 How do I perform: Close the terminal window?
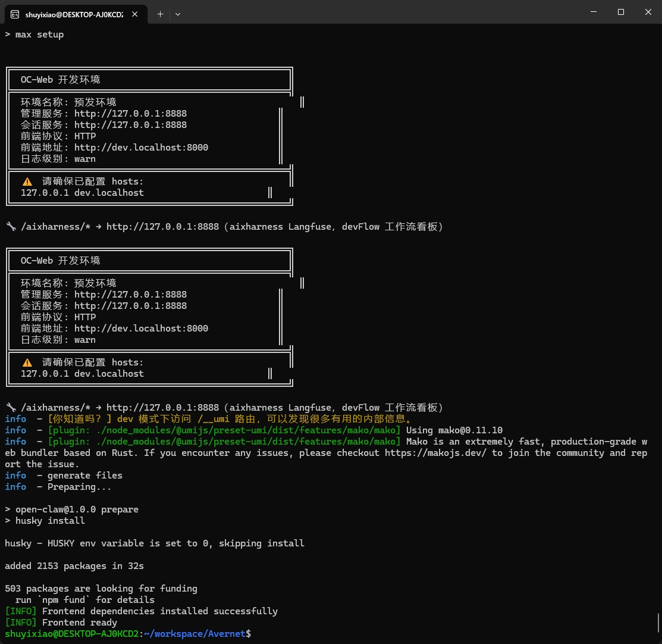click(x=648, y=12)
